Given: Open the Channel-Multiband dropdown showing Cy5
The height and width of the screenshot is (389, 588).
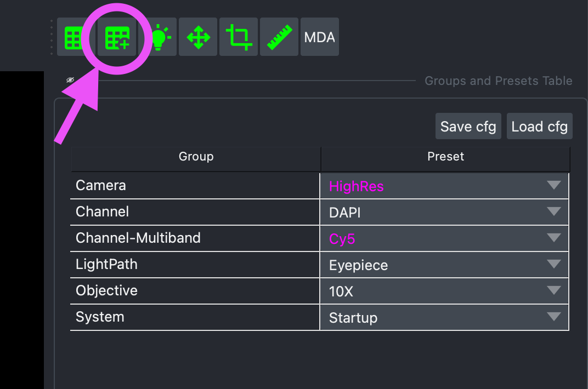Looking at the screenshot, I should [444, 239].
